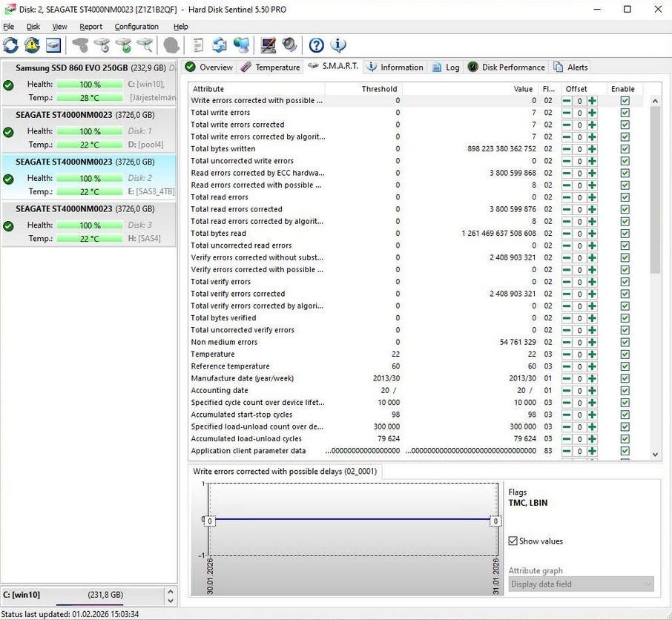Uncheck the Show values checkbox
Image resolution: width=672 pixels, height=620 pixels.
tap(513, 541)
